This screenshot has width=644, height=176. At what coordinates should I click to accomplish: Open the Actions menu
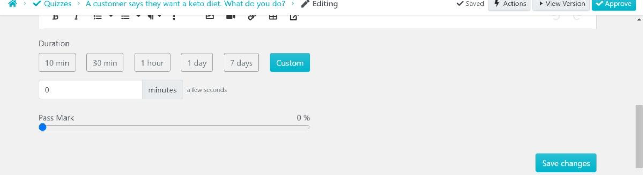(509, 4)
